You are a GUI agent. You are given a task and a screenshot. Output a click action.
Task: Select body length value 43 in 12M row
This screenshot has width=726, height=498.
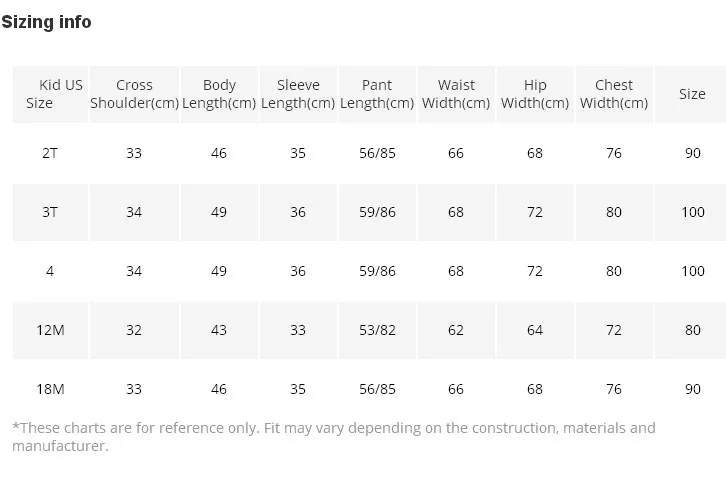tap(219, 330)
